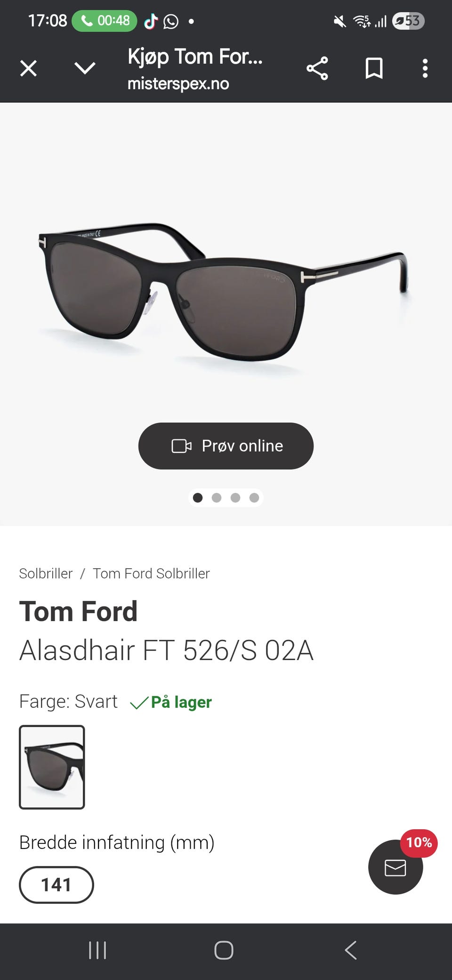Screen dimensions: 452x980
Task: Tap the Prøv online button
Action: [226, 446]
